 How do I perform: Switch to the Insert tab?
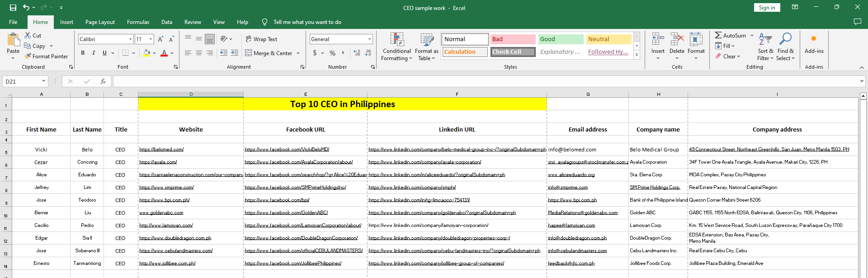click(66, 22)
